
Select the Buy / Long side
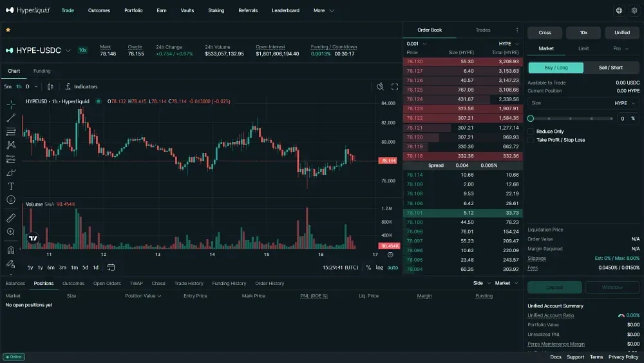556,68
